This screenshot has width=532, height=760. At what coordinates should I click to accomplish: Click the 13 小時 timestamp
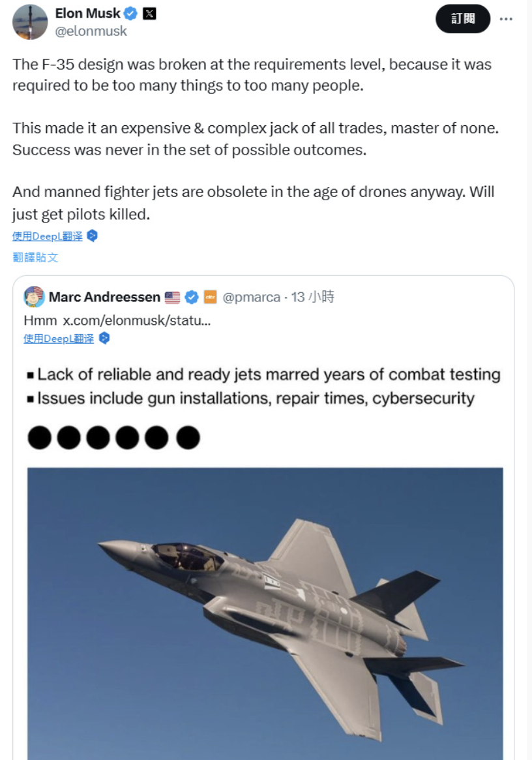point(313,297)
